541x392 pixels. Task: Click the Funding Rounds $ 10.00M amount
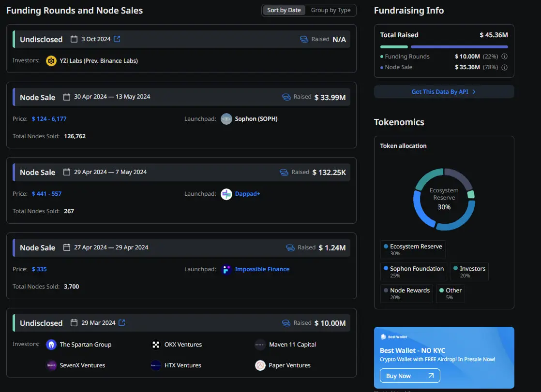(x=467, y=57)
